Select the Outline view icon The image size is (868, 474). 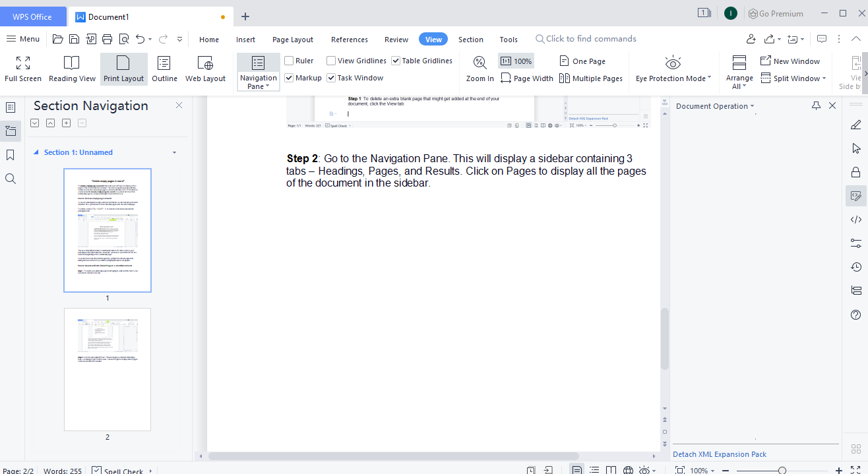point(164,68)
